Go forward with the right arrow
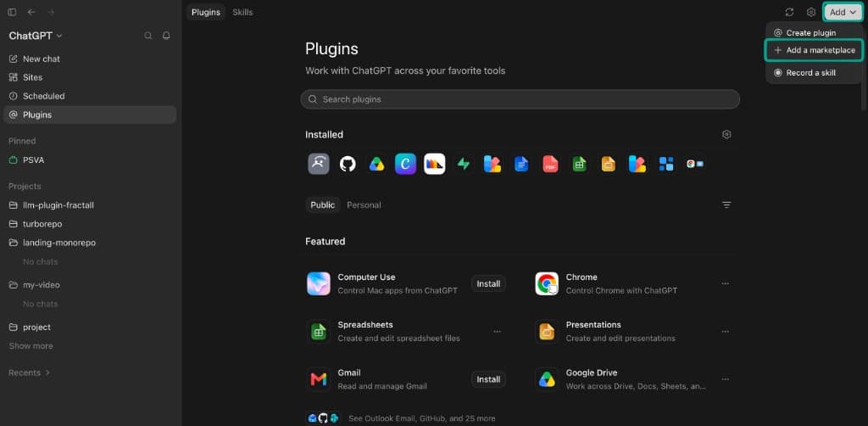This screenshot has width=868, height=426. [x=51, y=12]
